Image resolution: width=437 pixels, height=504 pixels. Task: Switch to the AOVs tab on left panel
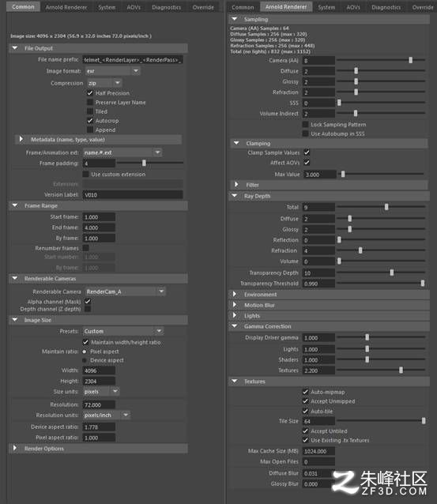pos(134,7)
